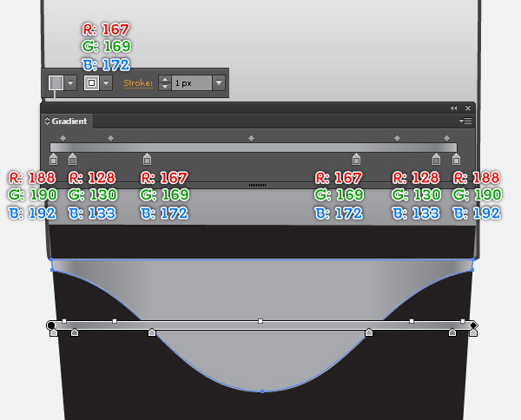Select the last gradient stop R188 on panel
The width and height of the screenshot is (521, 420).
[x=456, y=159]
